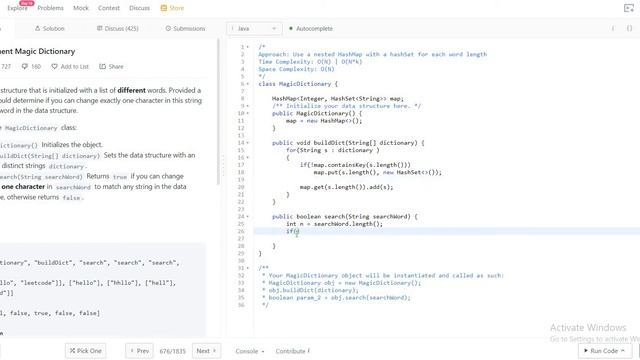Fold the MagicDictionary constructor at line 10
Viewport: 640px width, 360px height.
(x=248, y=113)
